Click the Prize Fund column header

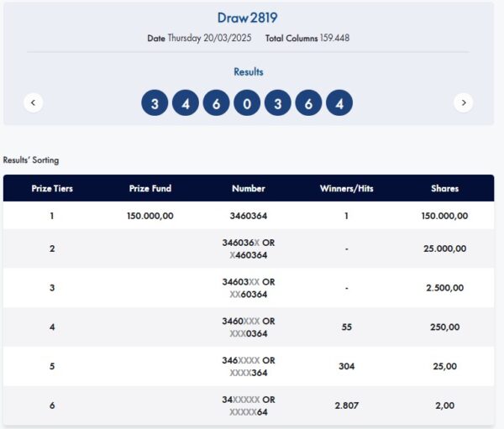coord(150,189)
